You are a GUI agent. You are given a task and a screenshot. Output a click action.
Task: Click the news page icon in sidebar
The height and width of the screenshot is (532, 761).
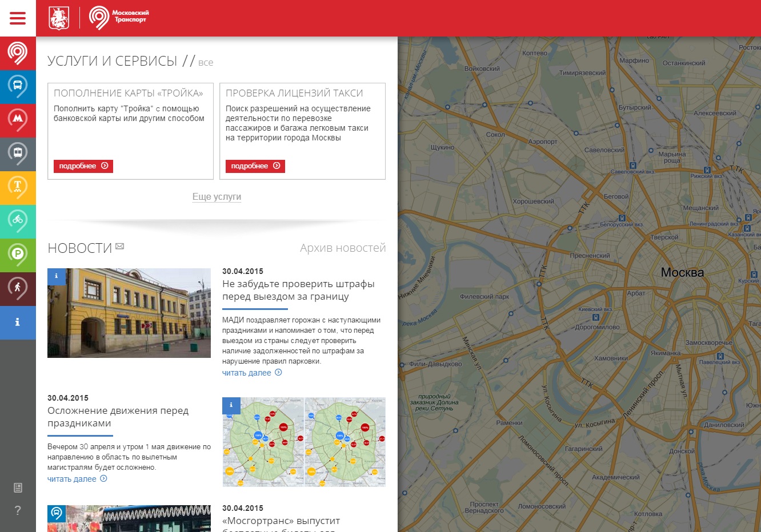[18, 487]
